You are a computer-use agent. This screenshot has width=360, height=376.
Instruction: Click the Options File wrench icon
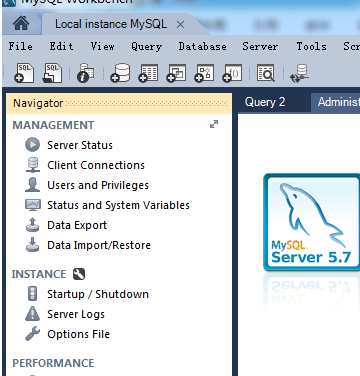(32, 334)
